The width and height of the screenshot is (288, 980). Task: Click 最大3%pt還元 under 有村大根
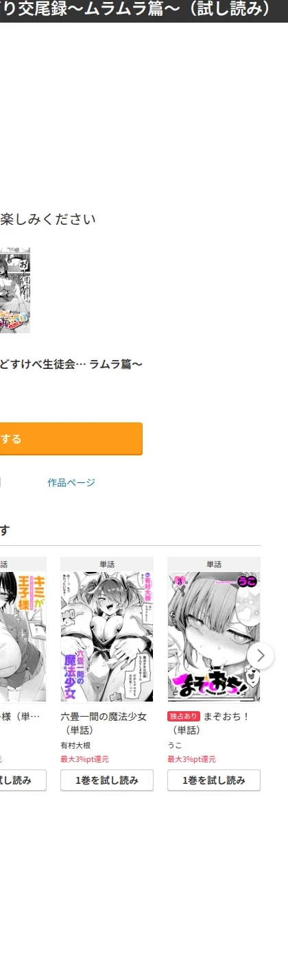84,759
